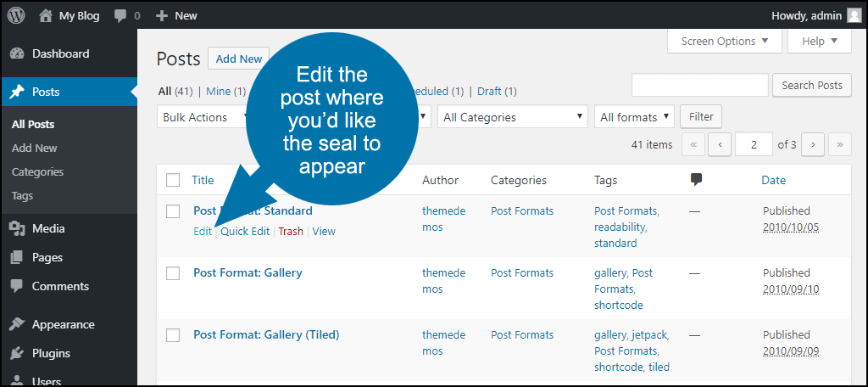Viewport: 868px width, 387px height.
Task: Open Appearance sidebar icon
Action: tap(17, 324)
